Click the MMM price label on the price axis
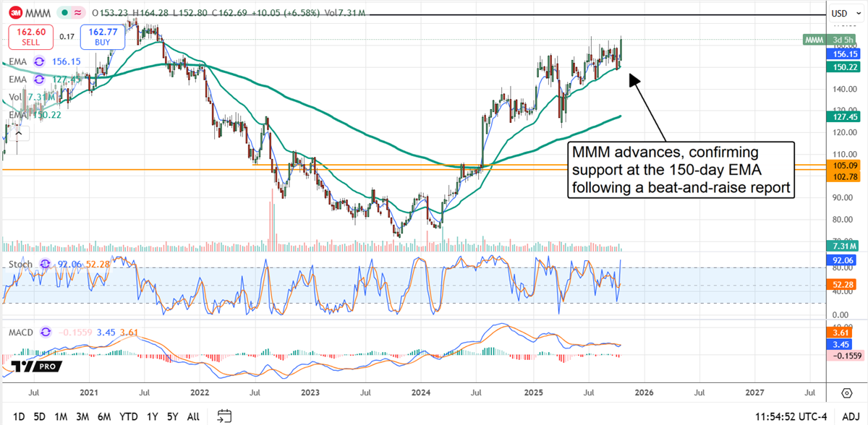 coord(817,39)
